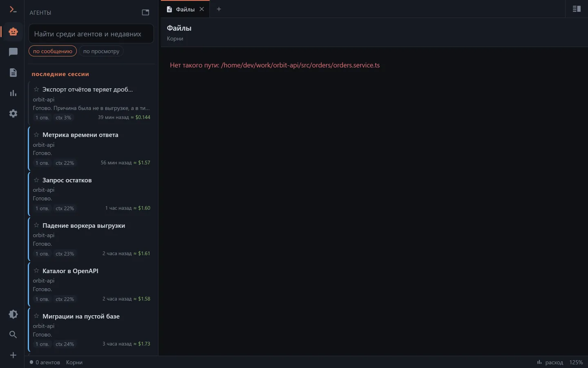Click the ctx 24% badge
The width and height of the screenshot is (588, 368).
pos(65,344)
